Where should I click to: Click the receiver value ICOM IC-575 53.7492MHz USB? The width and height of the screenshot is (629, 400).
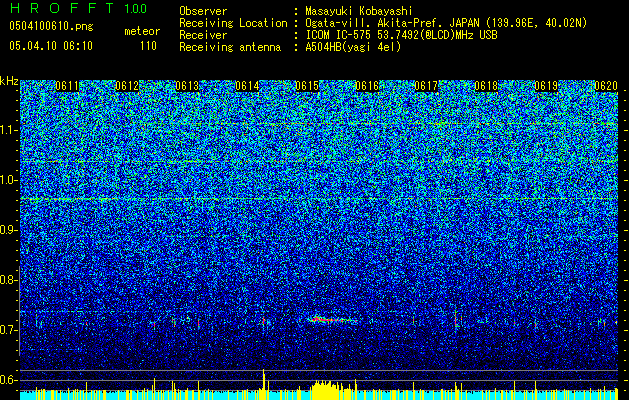(401, 35)
